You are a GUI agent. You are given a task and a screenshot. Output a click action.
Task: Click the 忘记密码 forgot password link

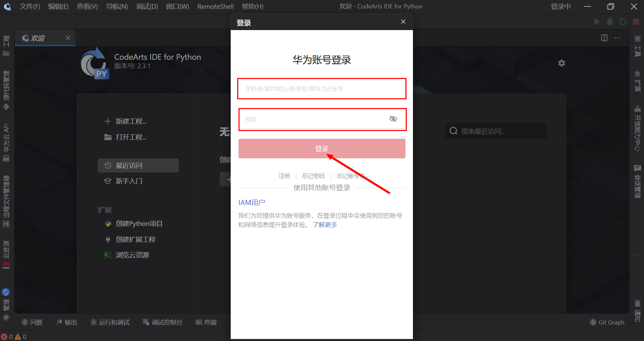point(313,176)
